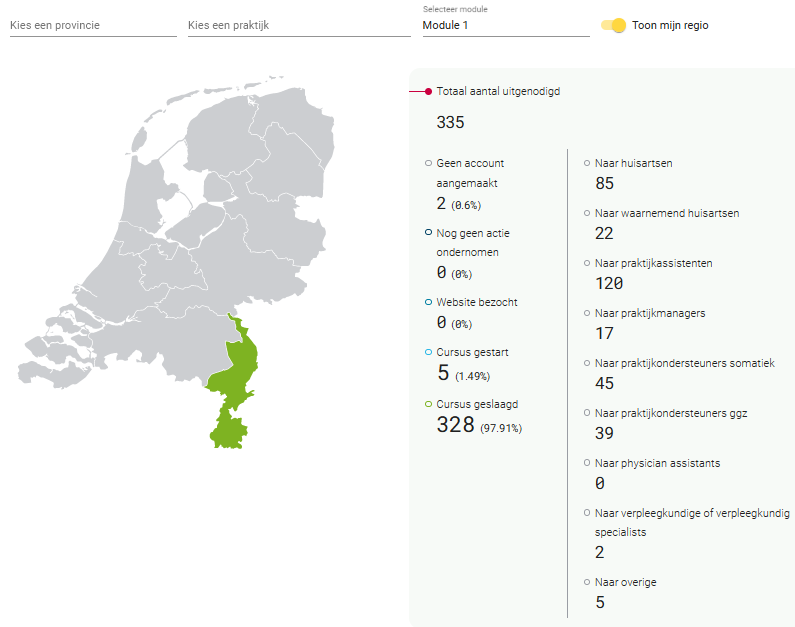The height and width of the screenshot is (627, 795).
Task: Select the 'Geen account aangemaakt' circle marker
Action: (x=428, y=163)
